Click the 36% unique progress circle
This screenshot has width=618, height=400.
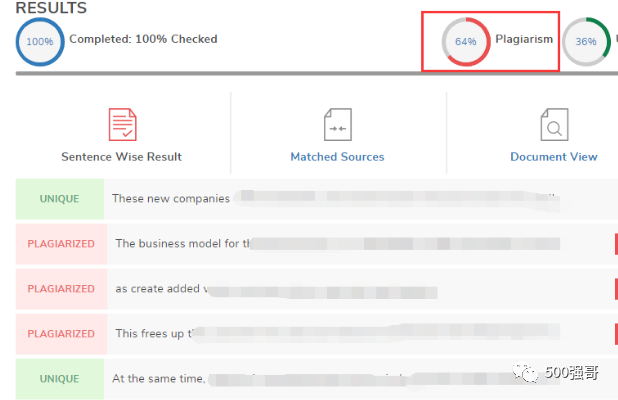click(586, 41)
